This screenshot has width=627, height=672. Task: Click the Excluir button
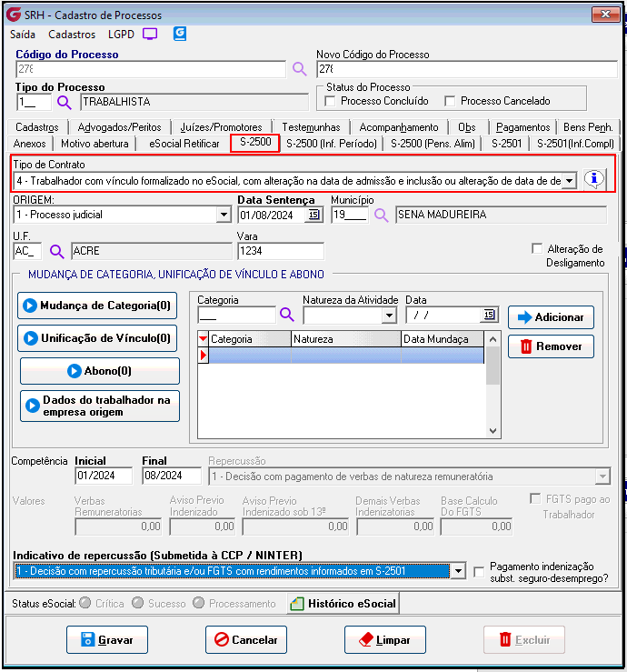(524, 639)
